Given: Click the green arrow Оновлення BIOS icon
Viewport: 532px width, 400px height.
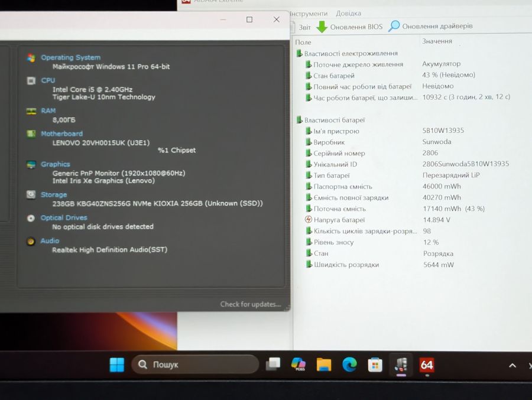Looking at the screenshot, I should pos(322,27).
